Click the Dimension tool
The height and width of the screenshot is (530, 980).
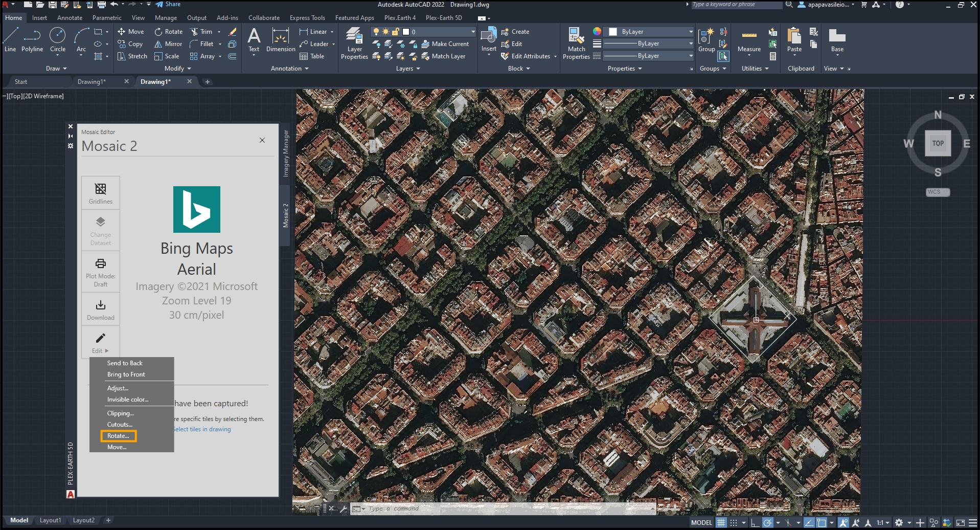pos(281,40)
